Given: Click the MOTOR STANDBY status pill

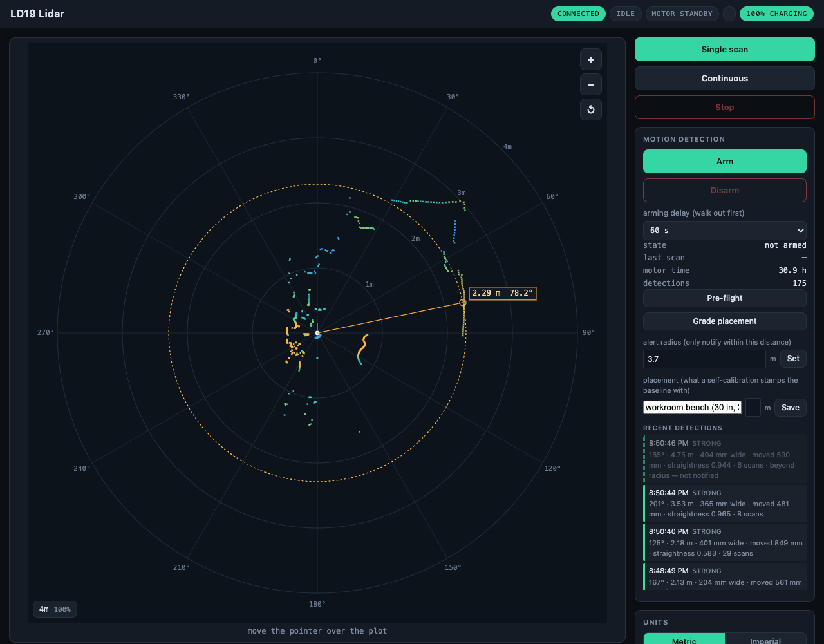Looking at the screenshot, I should tap(682, 14).
